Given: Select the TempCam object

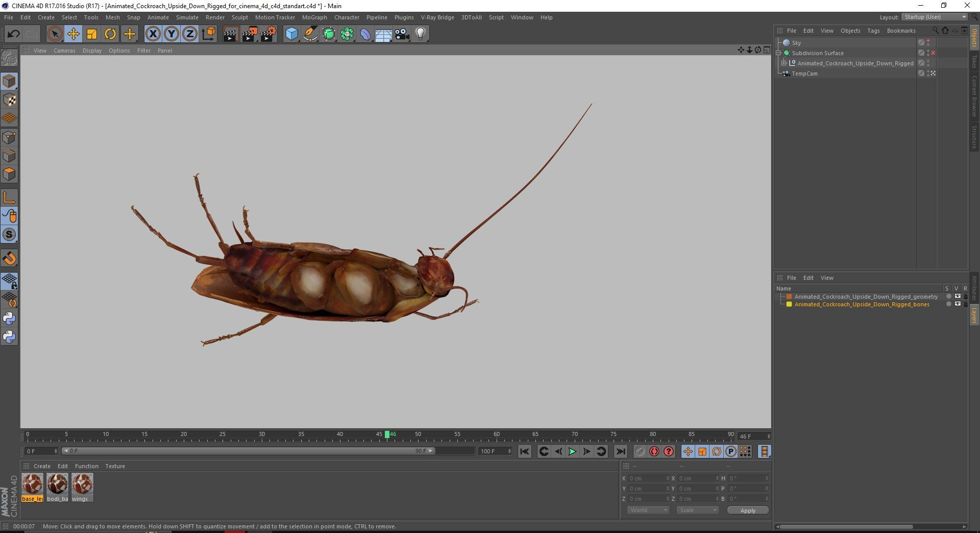Looking at the screenshot, I should pos(804,74).
